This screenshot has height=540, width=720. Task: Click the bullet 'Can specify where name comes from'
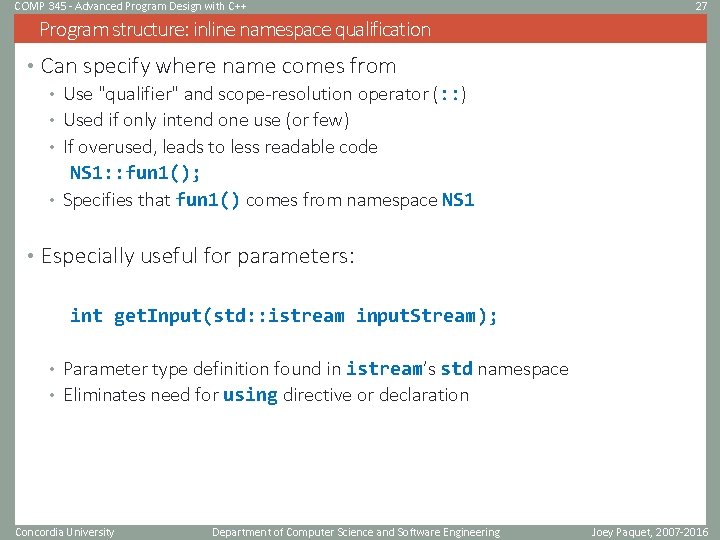pyautogui.click(x=219, y=66)
